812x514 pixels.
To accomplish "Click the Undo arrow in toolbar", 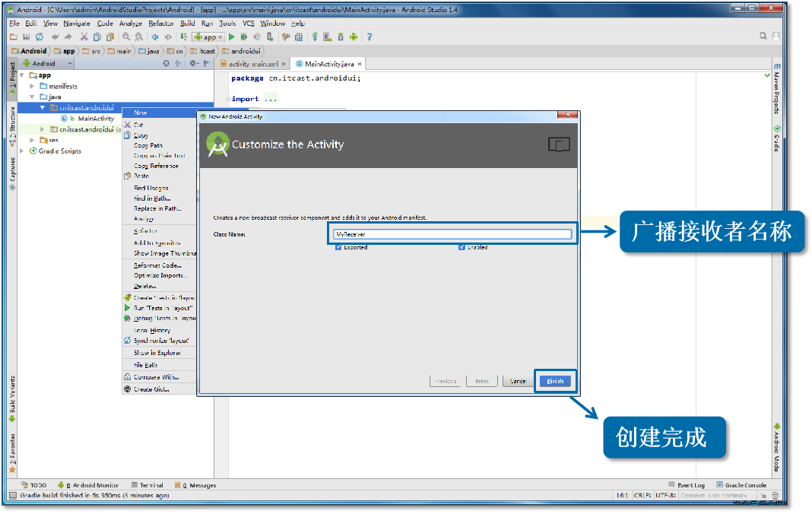I will coord(55,36).
